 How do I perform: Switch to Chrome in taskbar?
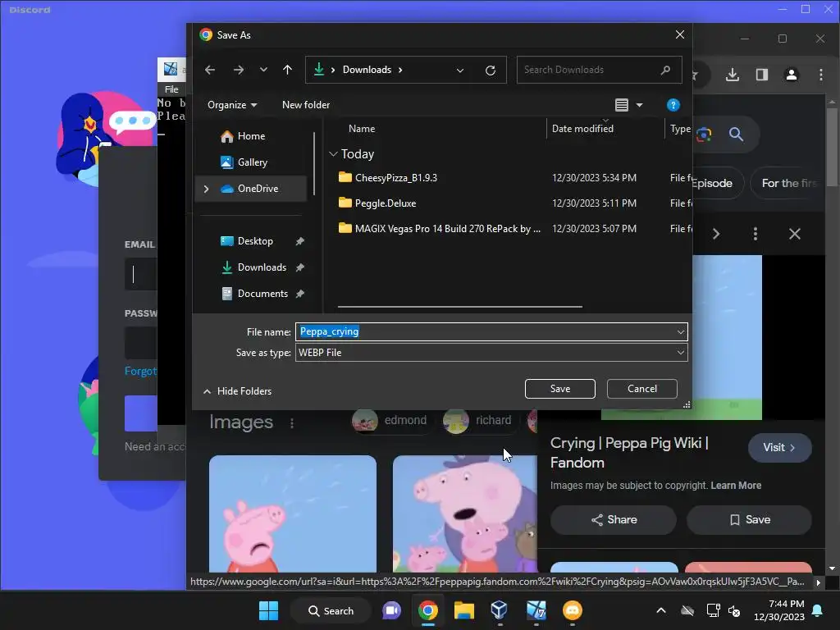coord(427,610)
